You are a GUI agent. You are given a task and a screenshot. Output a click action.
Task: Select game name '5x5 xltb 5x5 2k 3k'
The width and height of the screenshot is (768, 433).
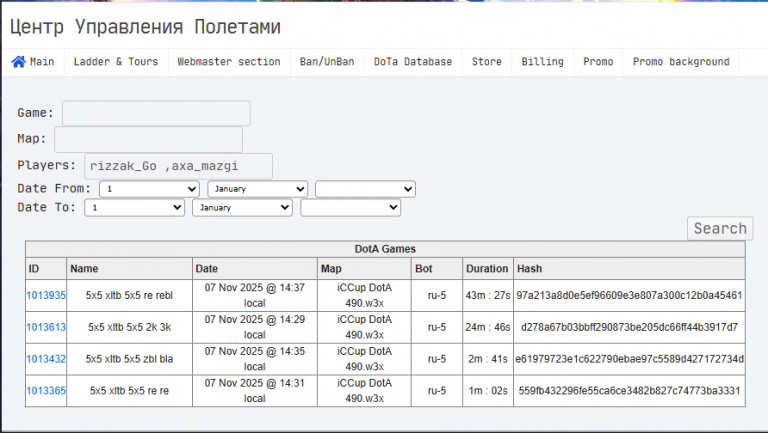[x=129, y=327]
